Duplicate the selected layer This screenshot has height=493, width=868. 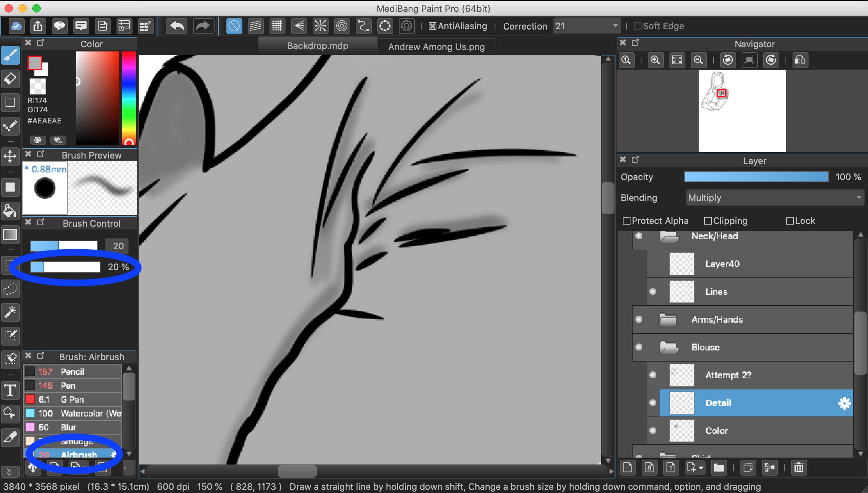tap(748, 468)
